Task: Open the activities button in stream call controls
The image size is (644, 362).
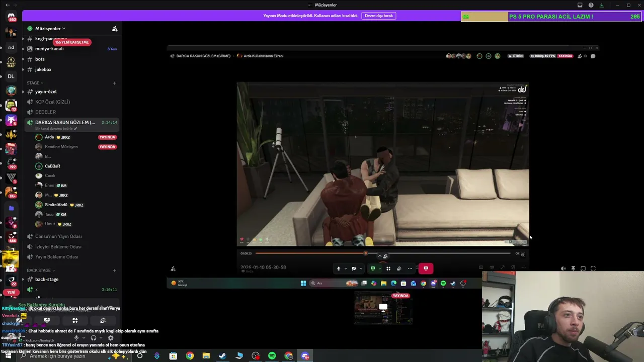Action: pos(388,268)
